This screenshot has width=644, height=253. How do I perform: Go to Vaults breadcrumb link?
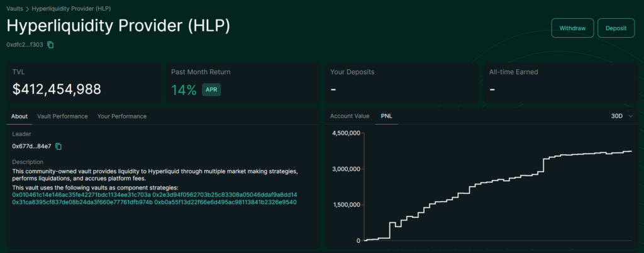(15, 8)
